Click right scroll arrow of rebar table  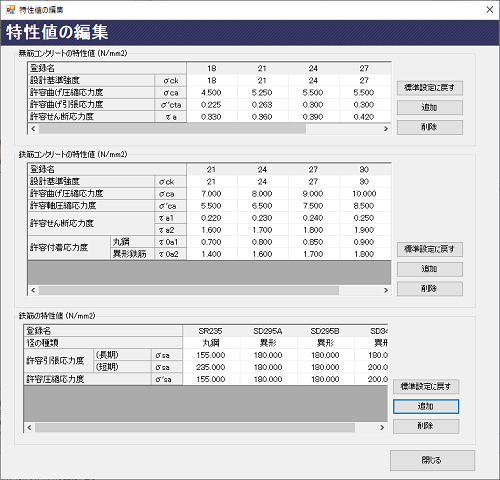click(382, 428)
